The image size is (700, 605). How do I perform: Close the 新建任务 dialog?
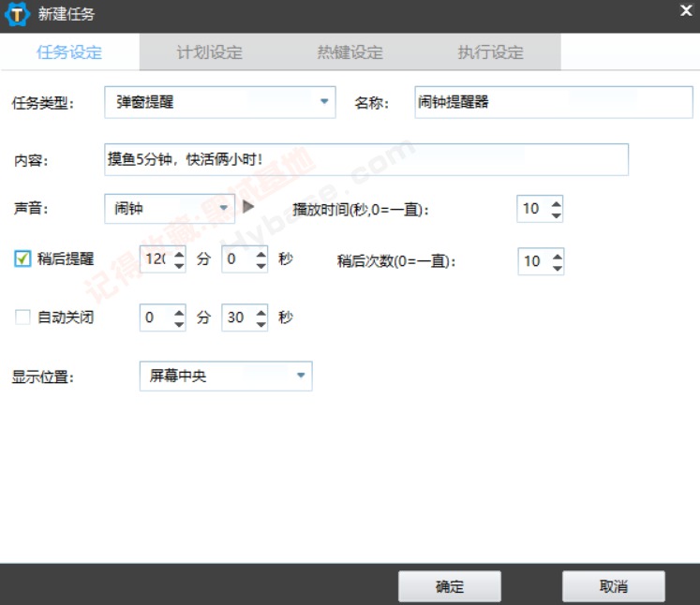686,10
